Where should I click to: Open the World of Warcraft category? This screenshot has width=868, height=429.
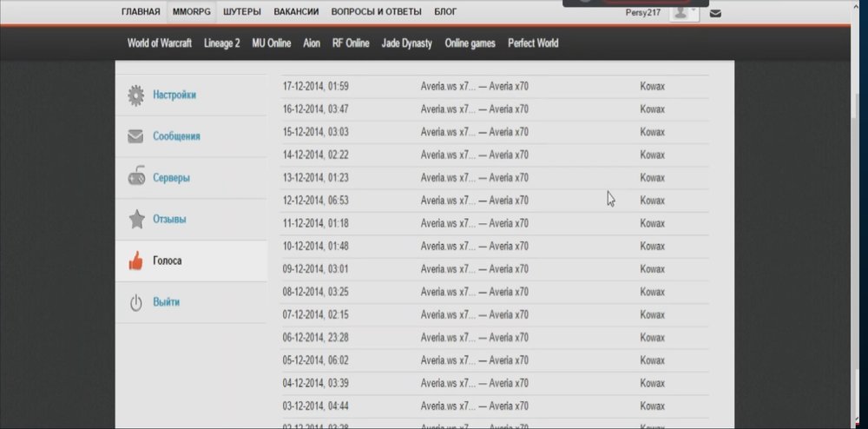pyautogui.click(x=161, y=43)
